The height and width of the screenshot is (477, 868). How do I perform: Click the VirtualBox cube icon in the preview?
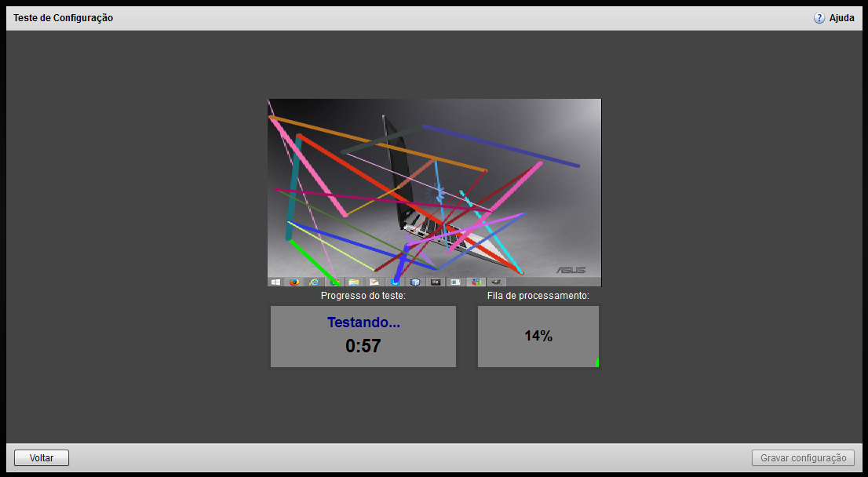pyautogui.click(x=415, y=282)
